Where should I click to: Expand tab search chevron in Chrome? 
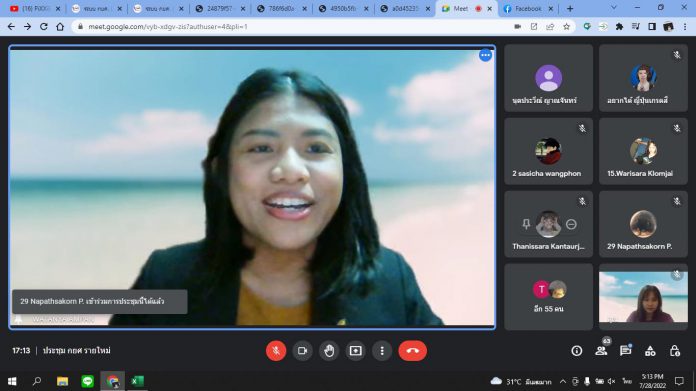click(614, 8)
